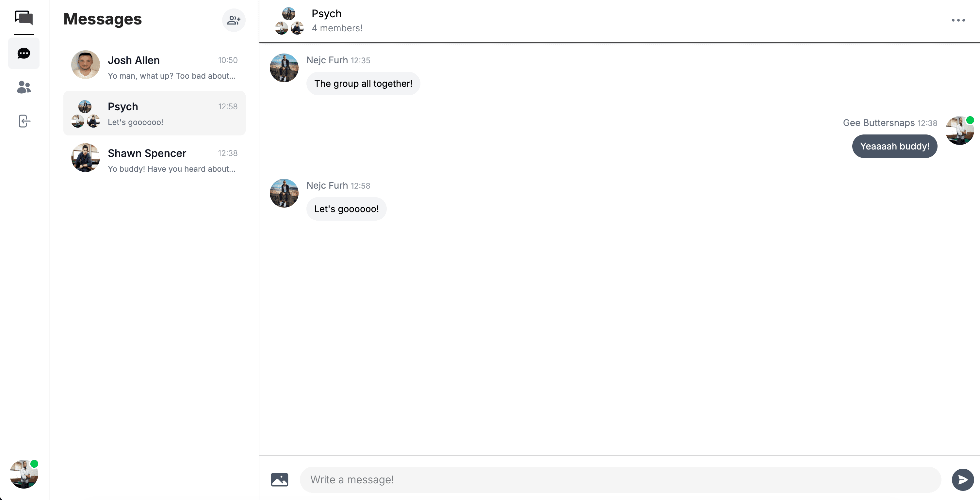This screenshot has height=500, width=980.
Task: Open the people/users sidebar icon
Action: [x=24, y=87]
